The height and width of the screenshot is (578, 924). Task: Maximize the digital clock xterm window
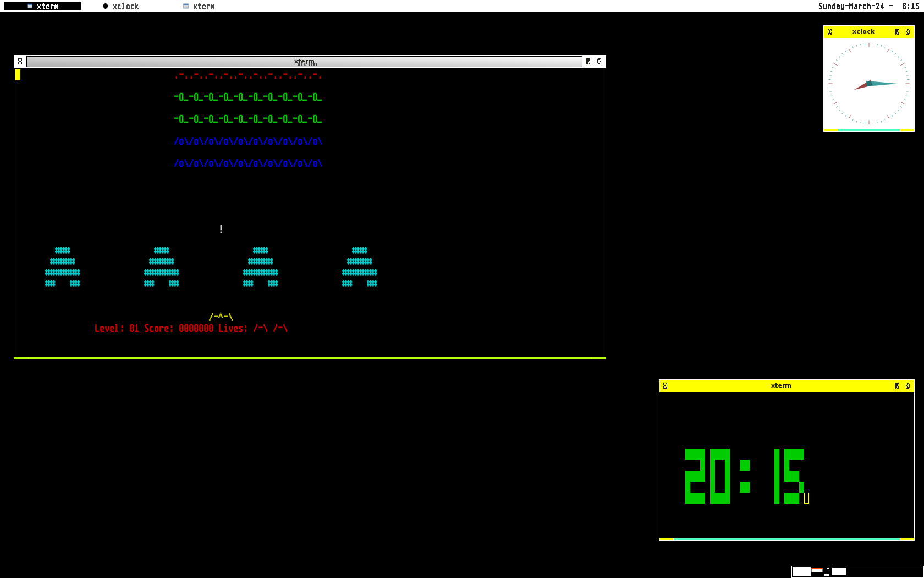coord(897,385)
